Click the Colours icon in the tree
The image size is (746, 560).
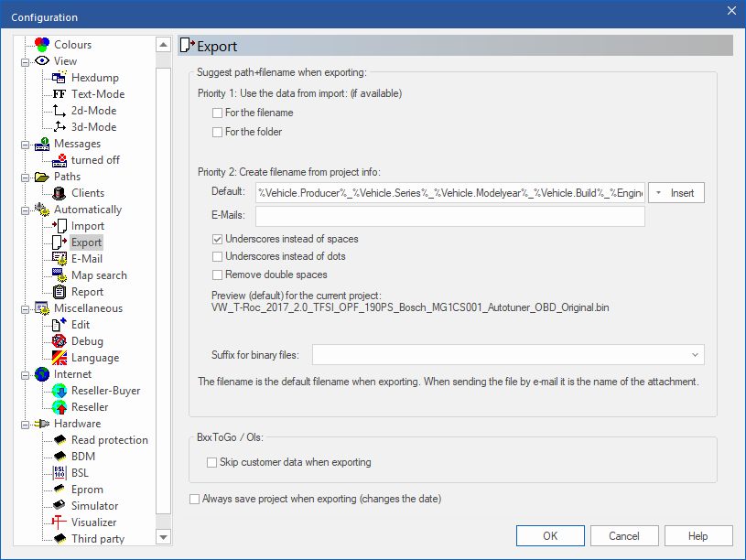tap(42, 45)
